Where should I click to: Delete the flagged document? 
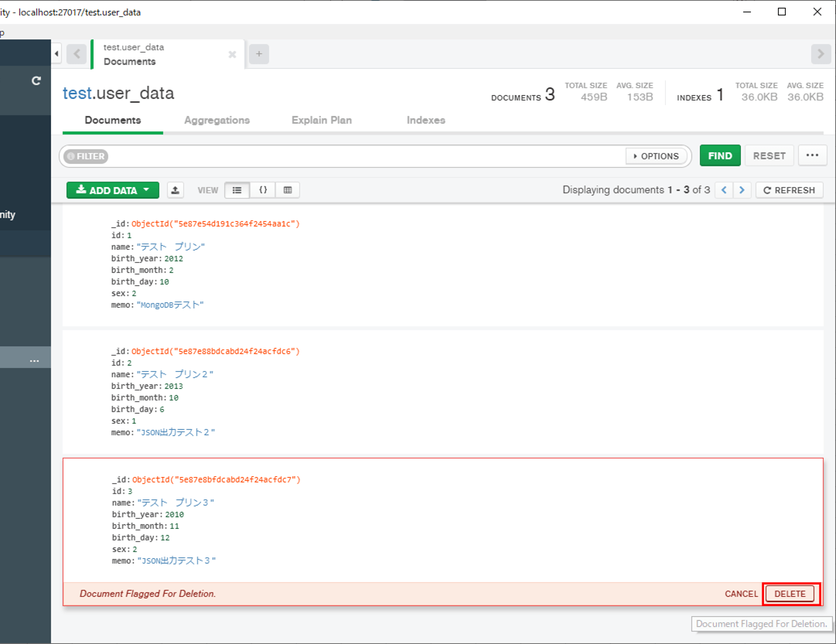pos(790,594)
